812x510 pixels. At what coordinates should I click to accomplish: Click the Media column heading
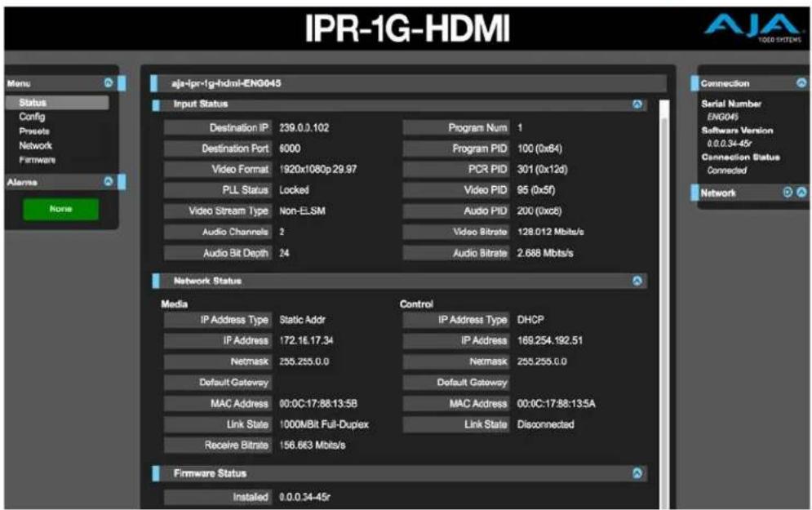pyautogui.click(x=174, y=304)
